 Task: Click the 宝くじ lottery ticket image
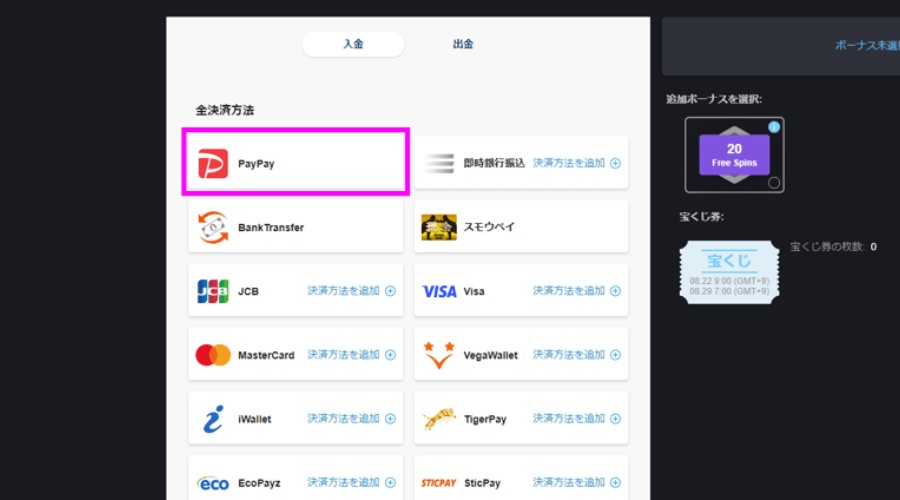(x=729, y=272)
